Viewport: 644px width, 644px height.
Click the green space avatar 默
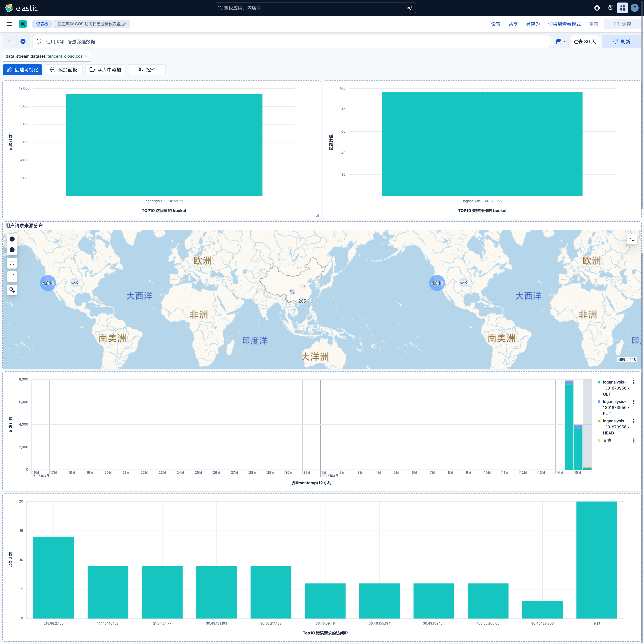[x=23, y=24]
